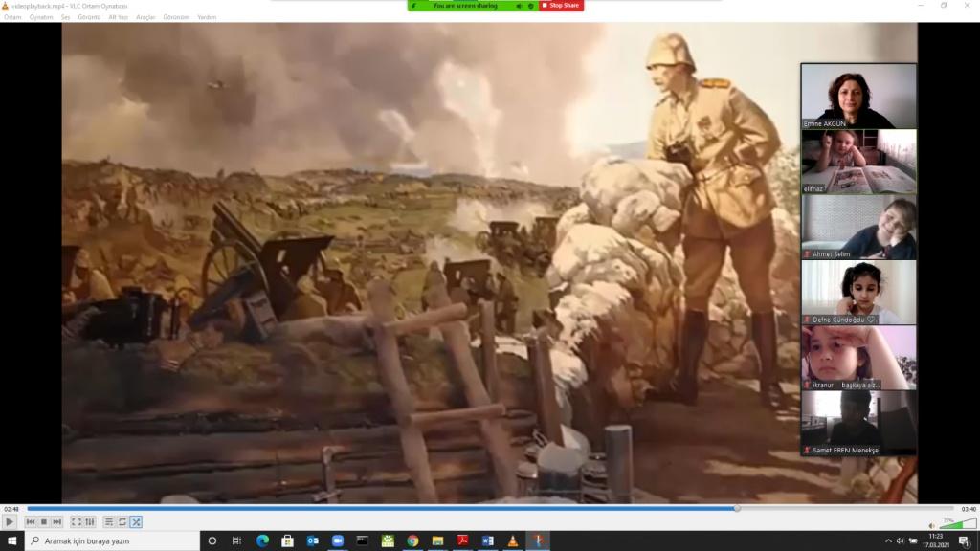Open the Alt Yazı menu
The height and width of the screenshot is (551, 980).
[x=119, y=17]
